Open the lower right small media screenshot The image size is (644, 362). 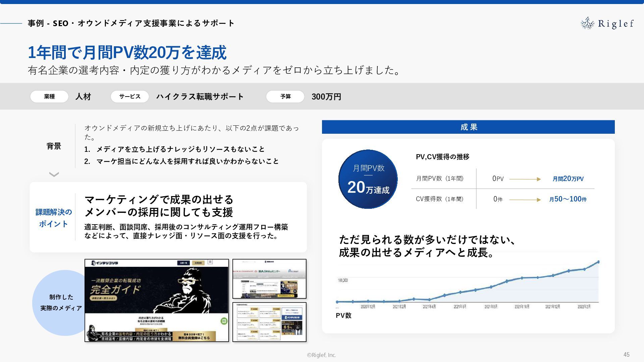[269, 322]
